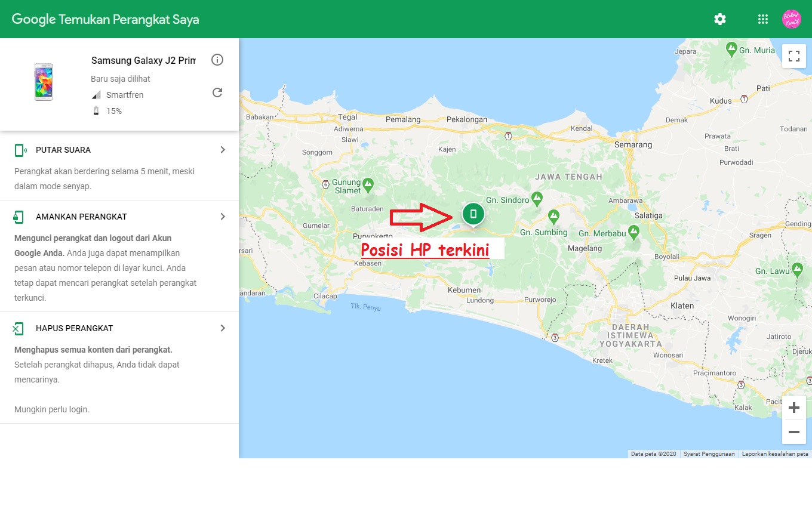Image resolution: width=812 pixels, height=509 pixels.
Task: Click the Pemalang label on map
Action: 403,119
